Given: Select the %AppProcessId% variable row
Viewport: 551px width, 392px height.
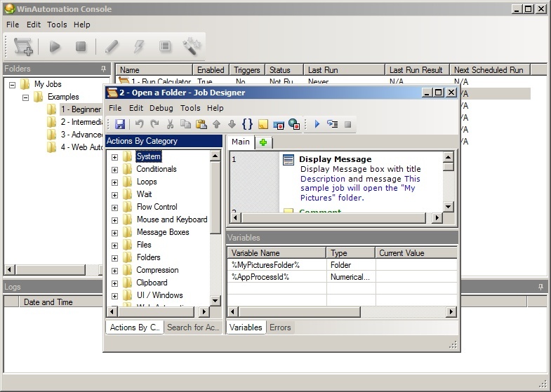Looking at the screenshot, I should coord(343,277).
